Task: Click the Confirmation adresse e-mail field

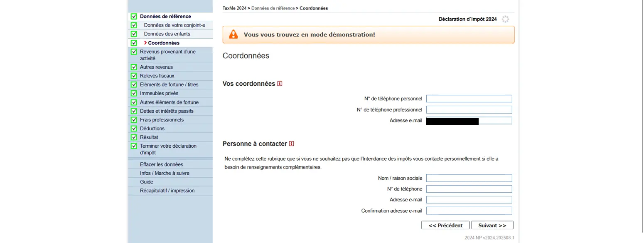Action: click(469, 211)
